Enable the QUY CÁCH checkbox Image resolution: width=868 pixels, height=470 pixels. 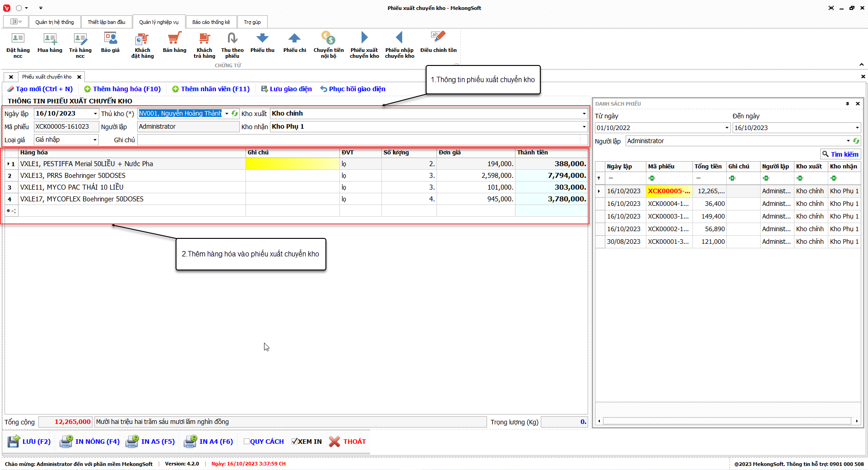(x=246, y=442)
